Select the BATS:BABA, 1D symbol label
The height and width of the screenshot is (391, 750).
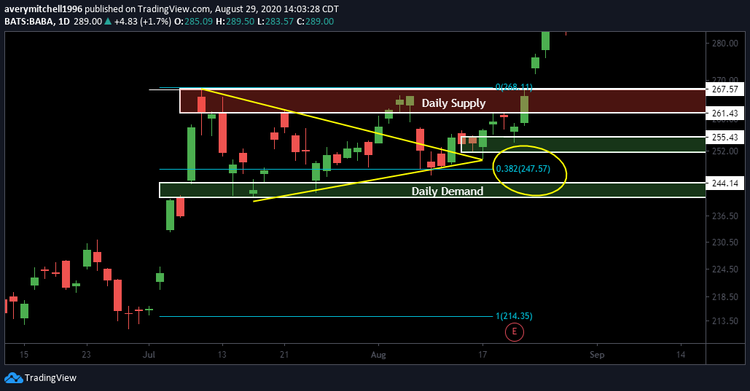click(37, 22)
